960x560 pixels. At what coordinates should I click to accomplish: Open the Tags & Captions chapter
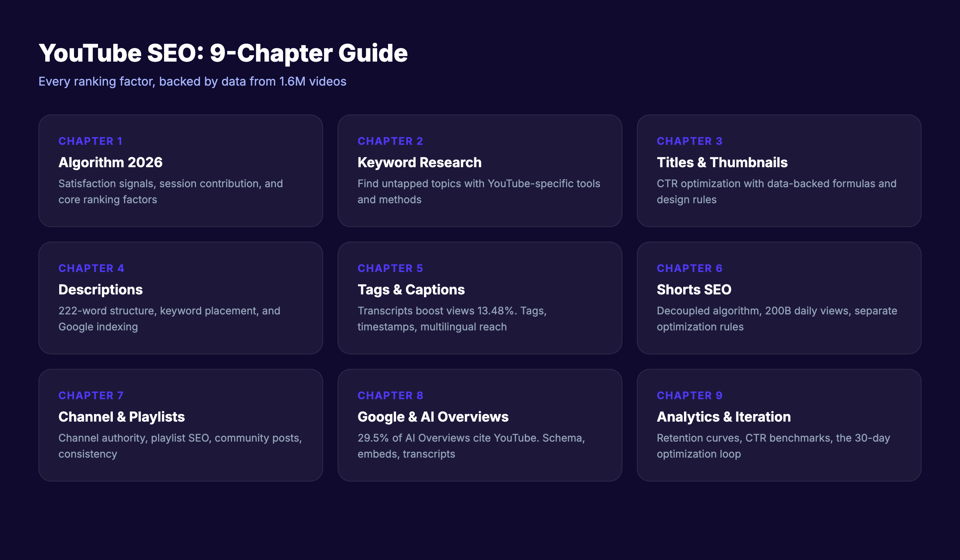(479, 298)
